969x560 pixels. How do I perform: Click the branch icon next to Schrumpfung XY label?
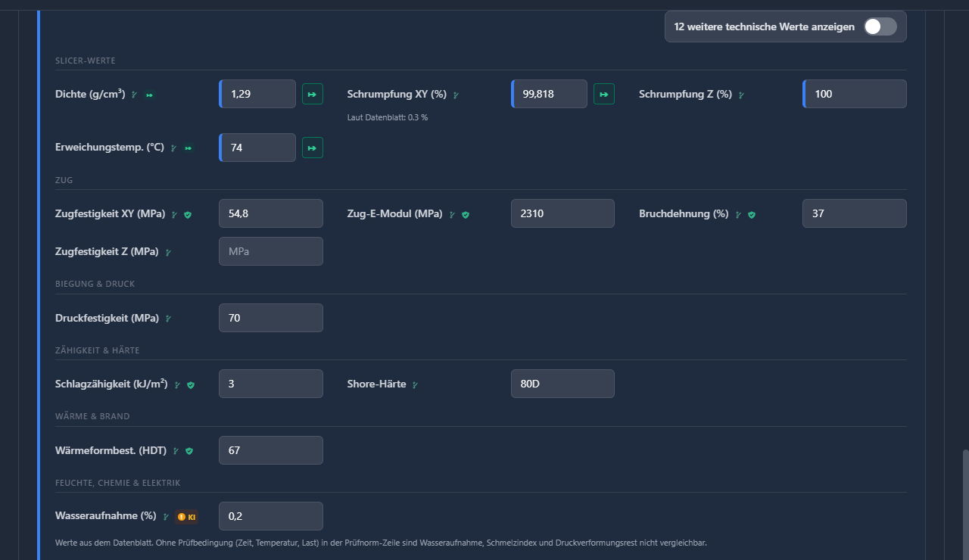[x=456, y=95]
